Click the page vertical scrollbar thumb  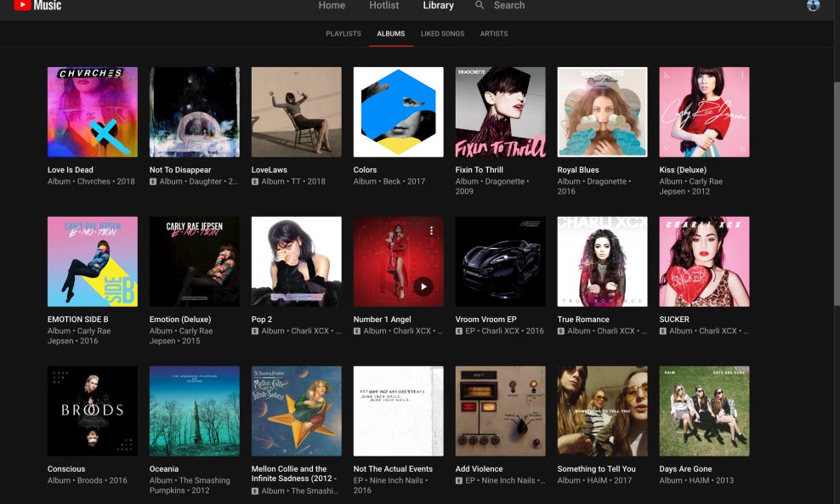[x=837, y=193]
